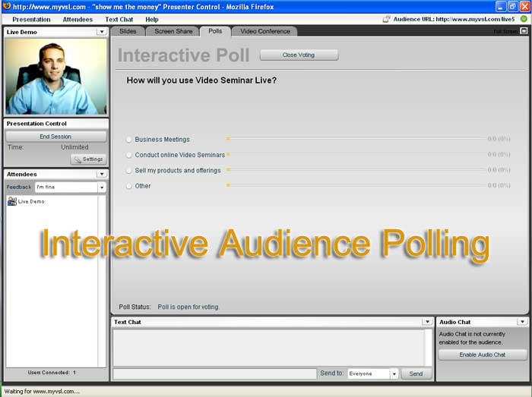Click the 'Users Connected: 1' text
The width and height of the screenshot is (532, 397).
pos(52,373)
